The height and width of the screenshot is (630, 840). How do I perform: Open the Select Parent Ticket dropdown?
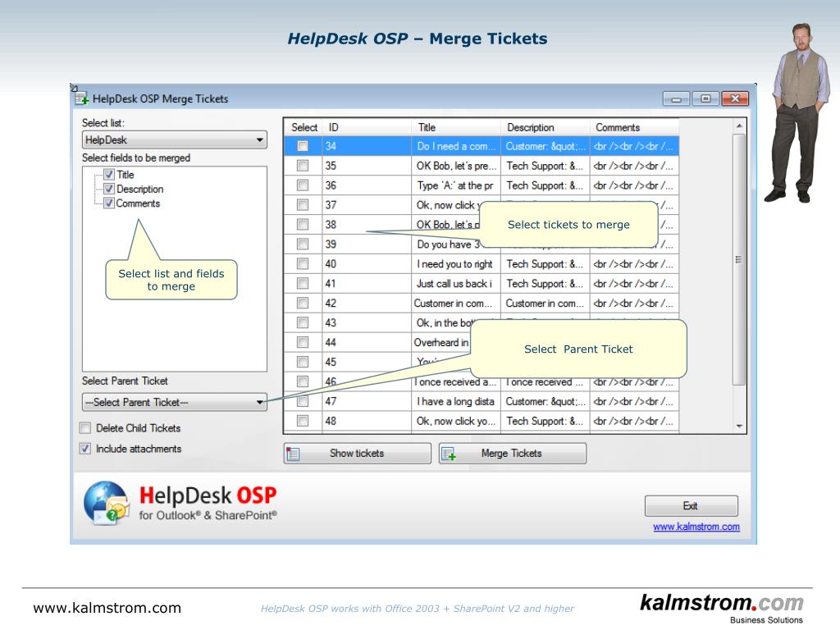pyautogui.click(x=175, y=402)
